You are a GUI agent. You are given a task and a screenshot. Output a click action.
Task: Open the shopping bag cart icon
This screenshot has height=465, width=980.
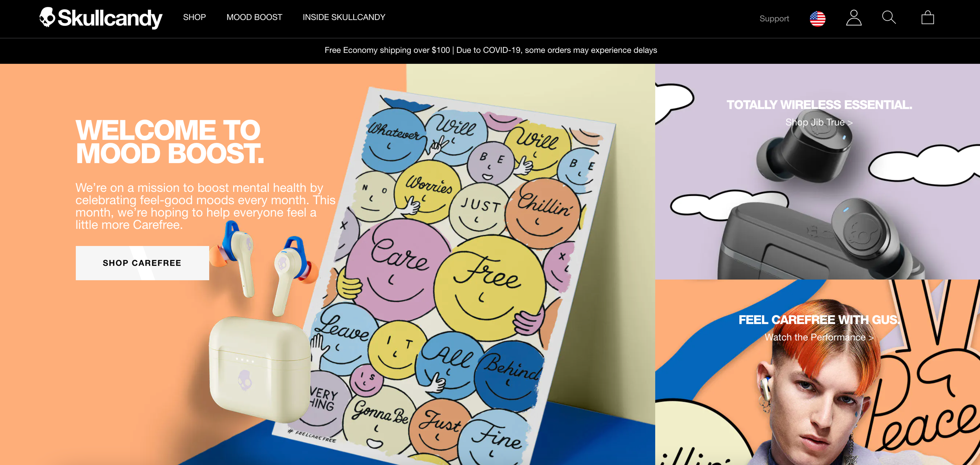tap(927, 18)
